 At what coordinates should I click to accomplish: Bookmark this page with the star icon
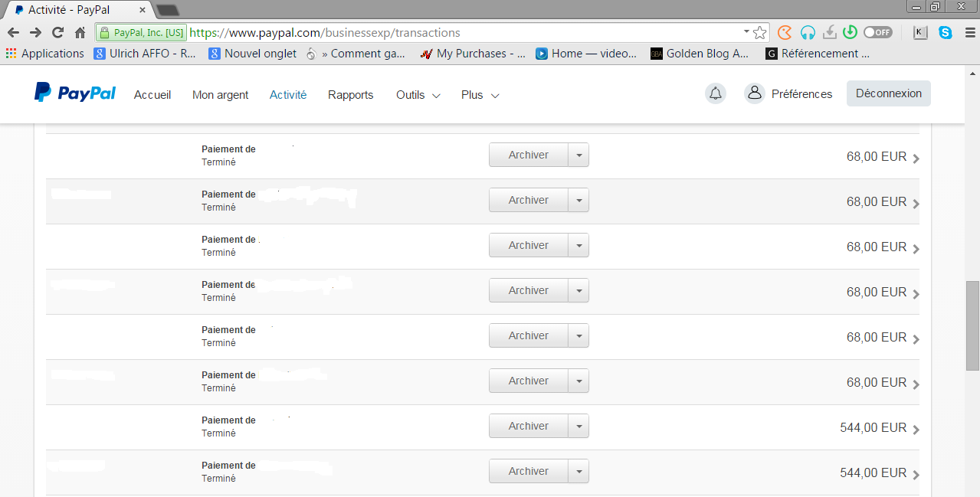click(759, 33)
